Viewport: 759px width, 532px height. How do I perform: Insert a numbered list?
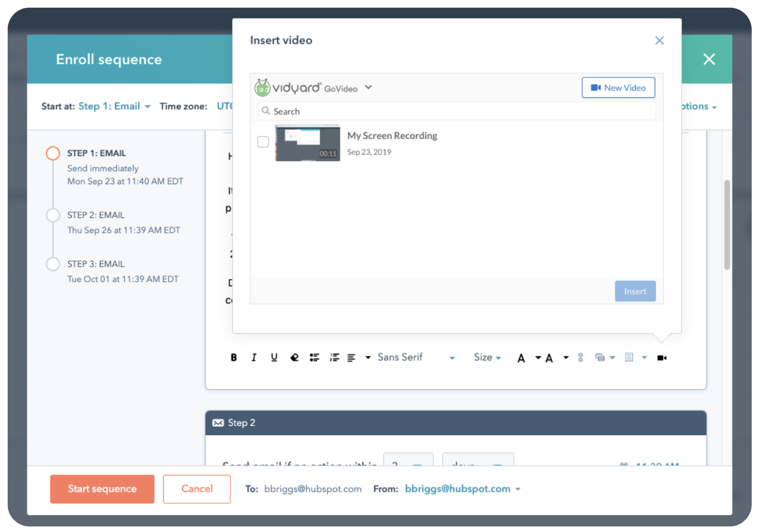334,358
